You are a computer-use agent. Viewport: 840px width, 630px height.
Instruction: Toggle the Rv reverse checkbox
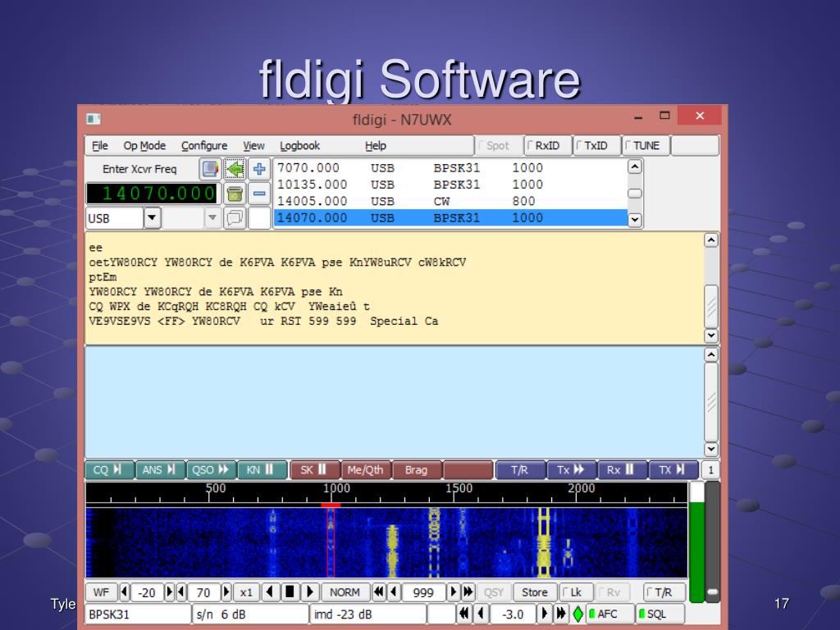[x=614, y=592]
